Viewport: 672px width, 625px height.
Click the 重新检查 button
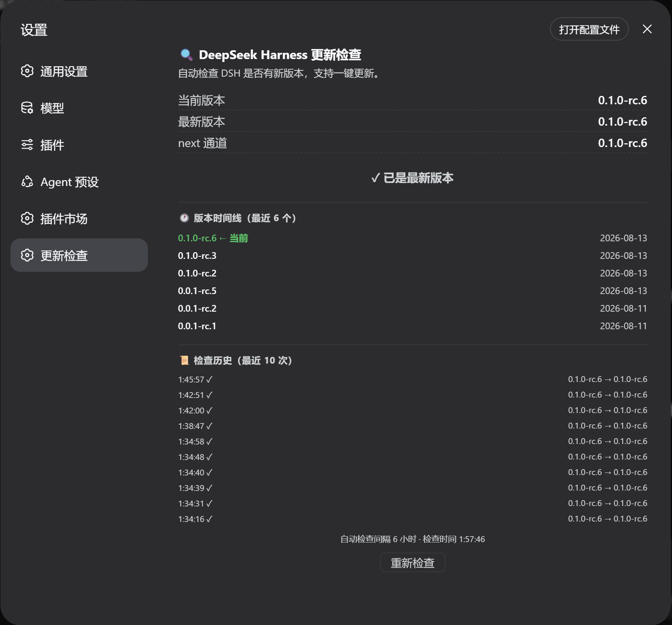pos(412,563)
